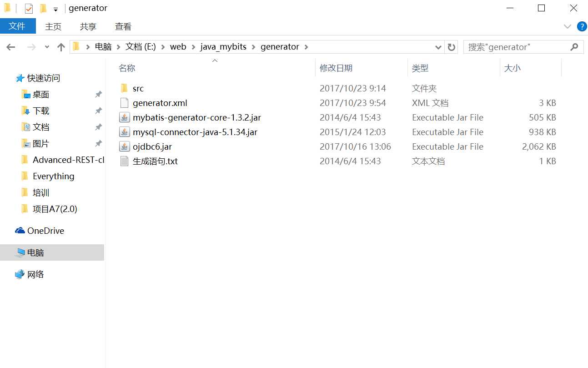Select the generator.xml file name

(160, 103)
